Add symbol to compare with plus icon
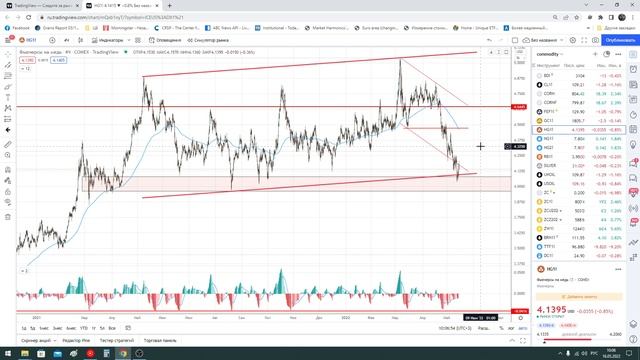Viewport: 640px width, 360px height. [x=52, y=40]
